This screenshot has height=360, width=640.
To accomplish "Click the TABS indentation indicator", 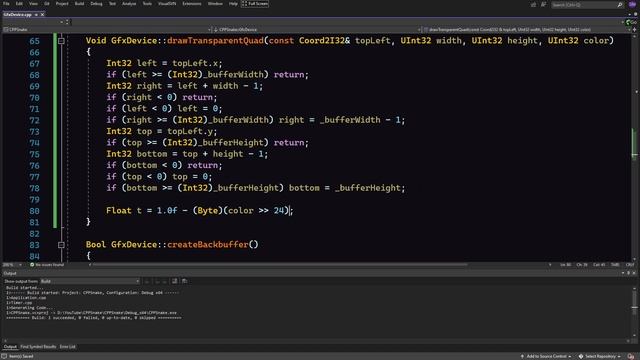I will pos(615,265).
